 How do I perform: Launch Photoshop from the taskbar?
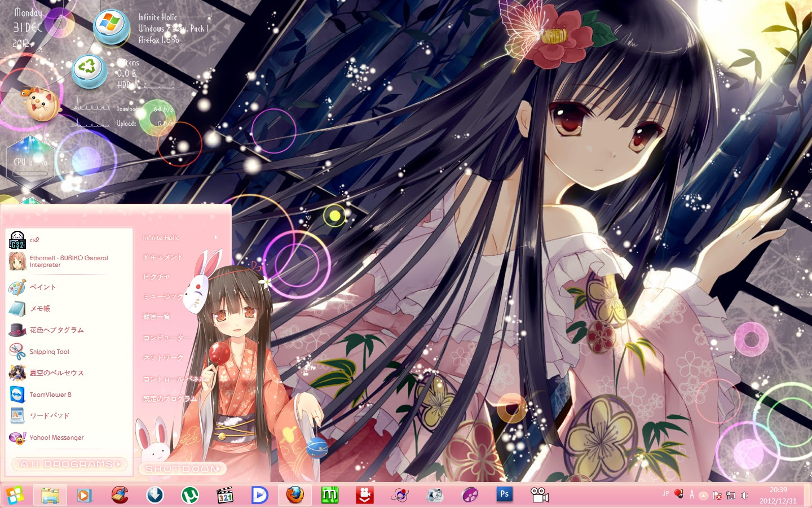(505, 494)
